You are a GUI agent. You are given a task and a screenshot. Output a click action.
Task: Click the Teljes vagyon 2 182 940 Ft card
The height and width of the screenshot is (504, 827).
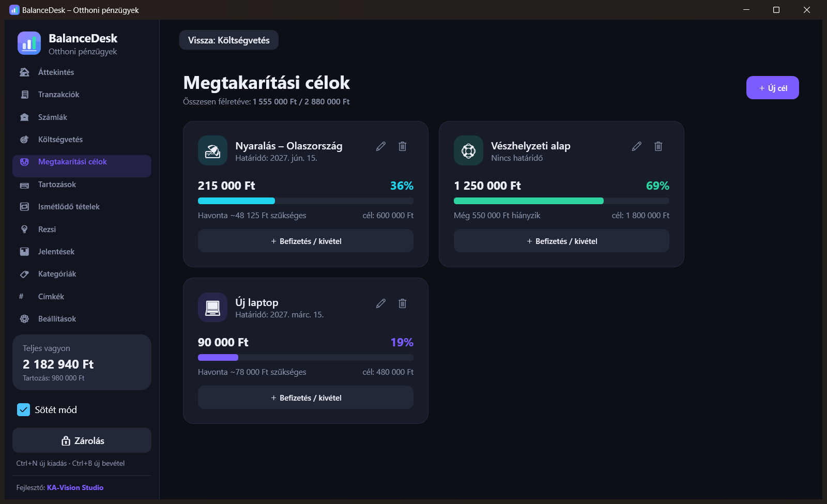(82, 362)
